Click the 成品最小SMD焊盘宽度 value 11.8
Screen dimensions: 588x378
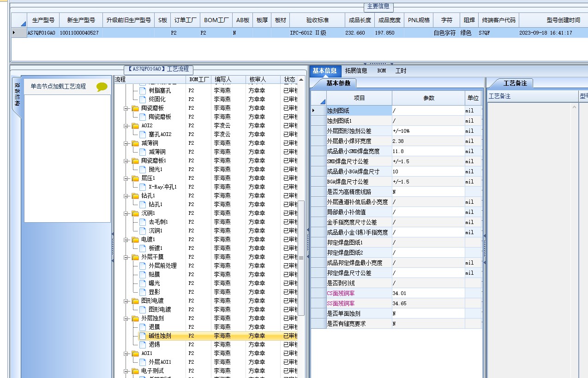428,151
